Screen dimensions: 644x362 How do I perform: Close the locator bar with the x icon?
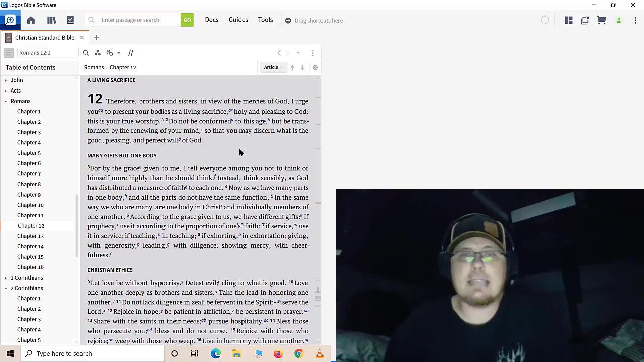tap(315, 67)
